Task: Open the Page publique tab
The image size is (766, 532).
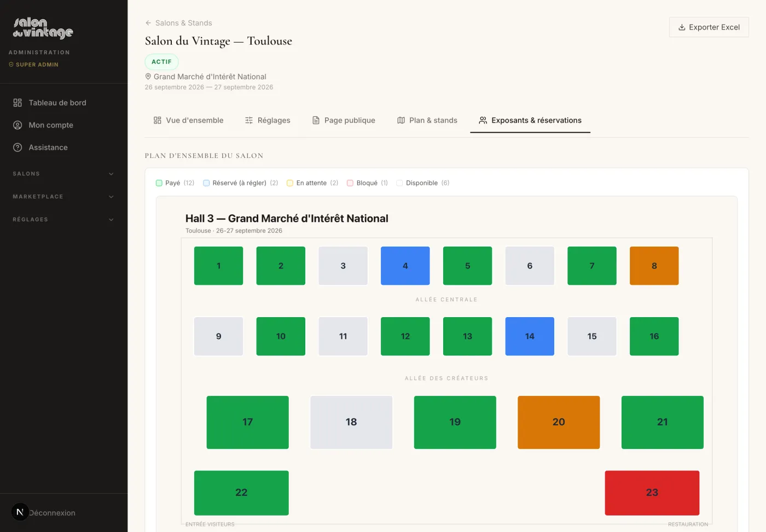Action: click(344, 120)
